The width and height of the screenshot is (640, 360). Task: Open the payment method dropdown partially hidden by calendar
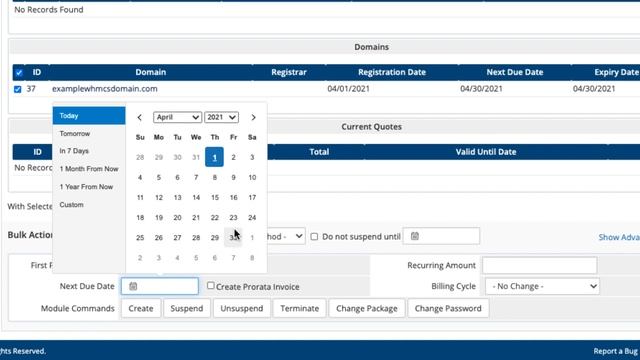pyautogui.click(x=286, y=236)
